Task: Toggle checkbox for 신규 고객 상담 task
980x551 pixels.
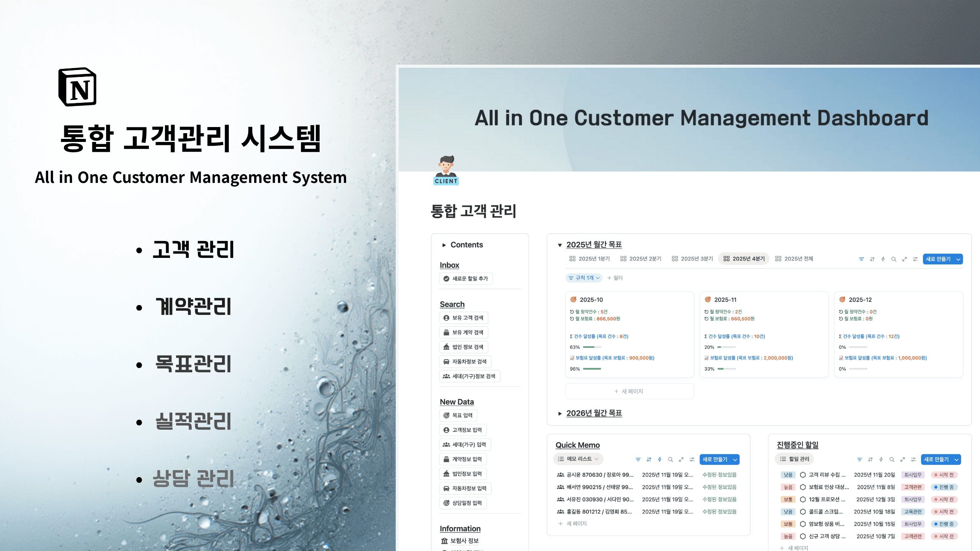Action: (803, 536)
